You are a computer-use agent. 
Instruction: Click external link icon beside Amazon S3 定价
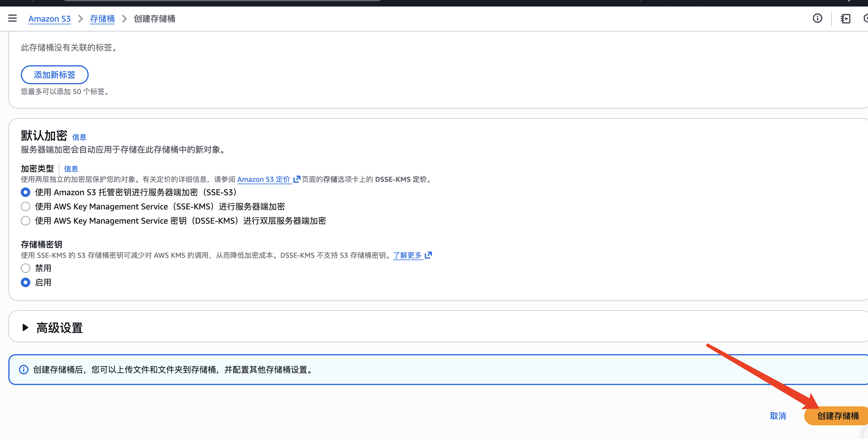297,179
